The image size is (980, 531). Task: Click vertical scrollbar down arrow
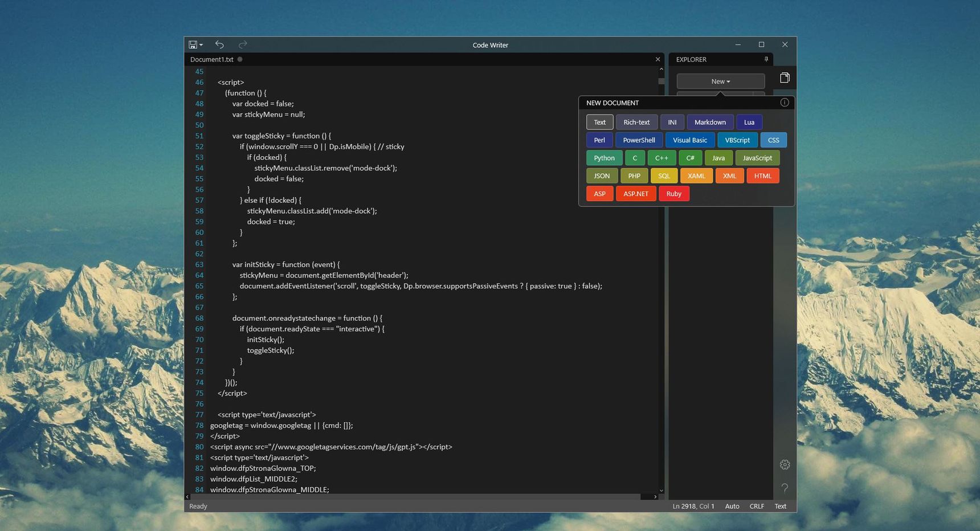click(661, 490)
